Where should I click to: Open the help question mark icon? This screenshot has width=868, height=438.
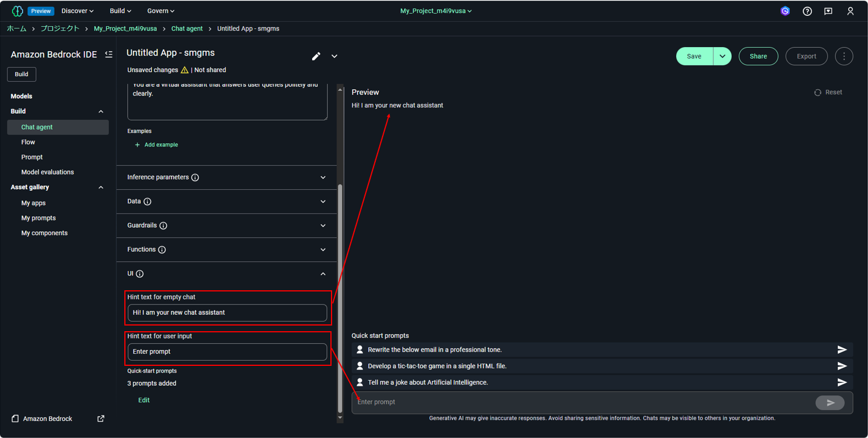point(807,11)
